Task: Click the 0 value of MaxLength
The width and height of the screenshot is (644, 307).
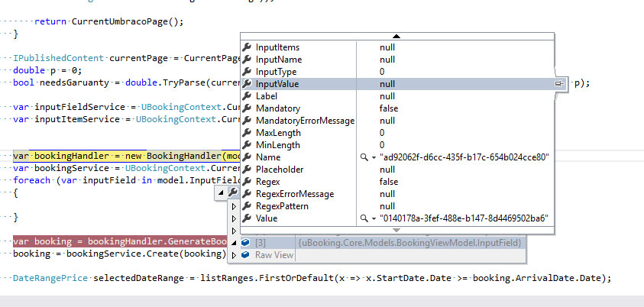Action: (382, 133)
